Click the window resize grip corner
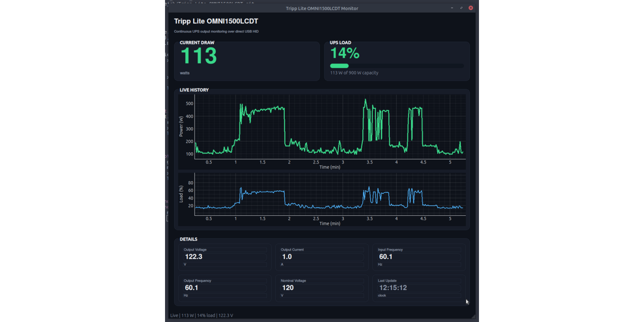644x322 pixels. (473, 316)
